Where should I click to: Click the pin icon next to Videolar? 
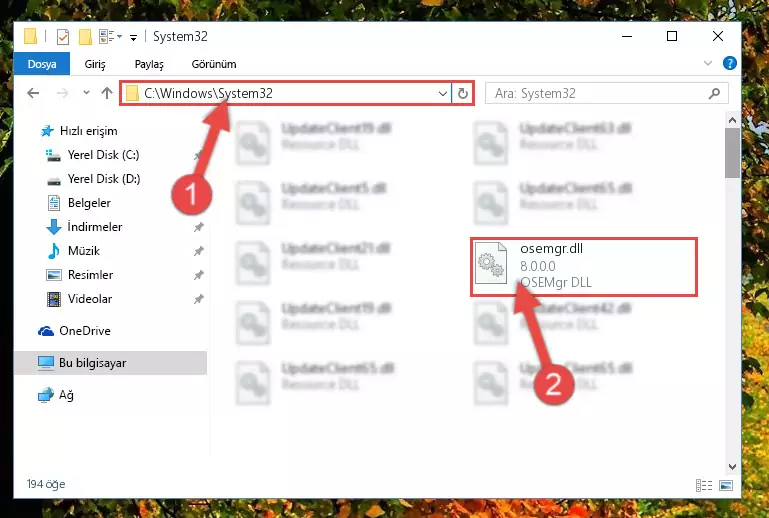point(199,299)
